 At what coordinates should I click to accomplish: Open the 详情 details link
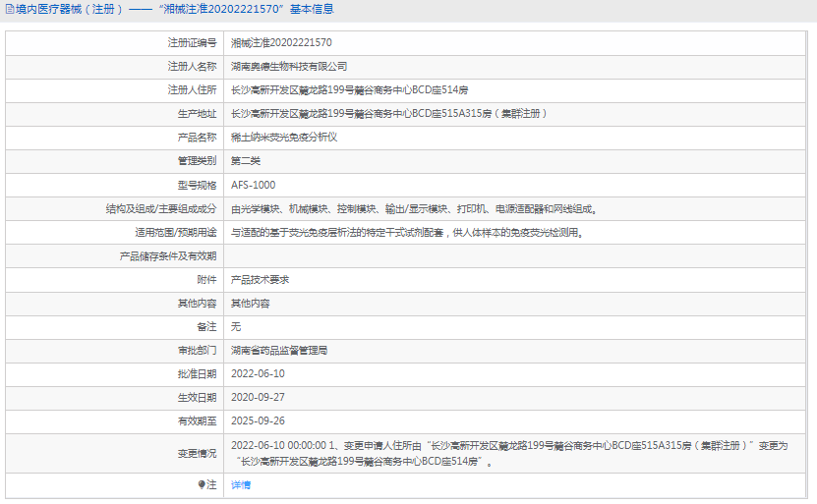[x=241, y=484]
